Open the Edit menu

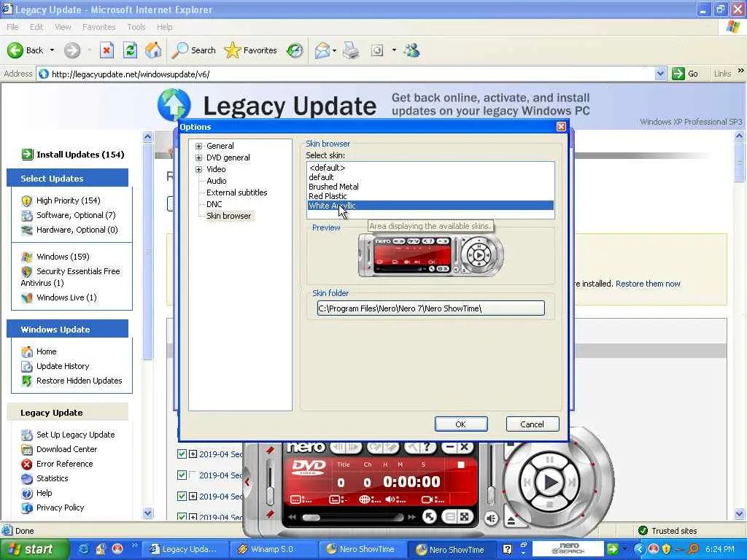pyautogui.click(x=36, y=27)
